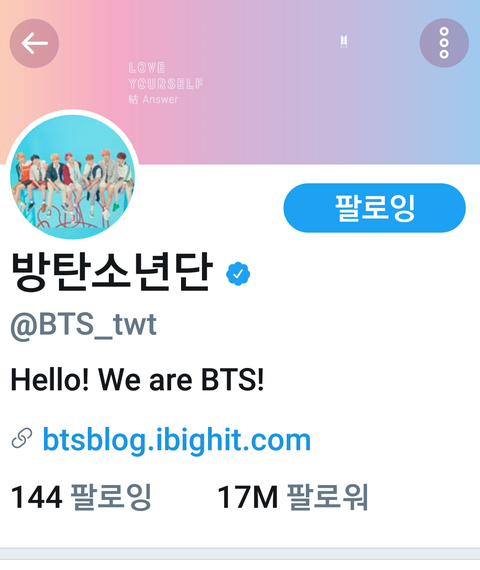Select the Hello! We are BTS! bio

coord(137,380)
